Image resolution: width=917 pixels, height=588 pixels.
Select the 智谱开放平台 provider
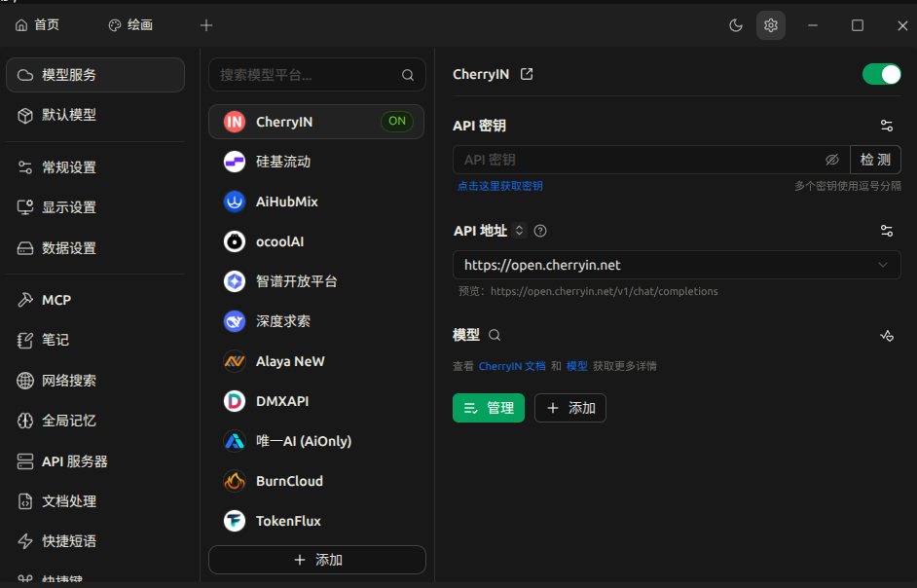coord(316,281)
